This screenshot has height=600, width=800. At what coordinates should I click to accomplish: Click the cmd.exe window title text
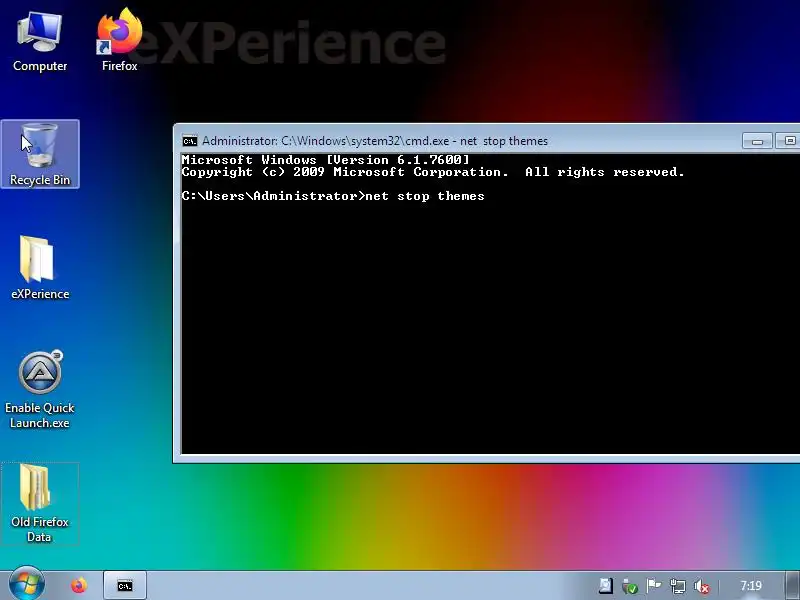375,141
